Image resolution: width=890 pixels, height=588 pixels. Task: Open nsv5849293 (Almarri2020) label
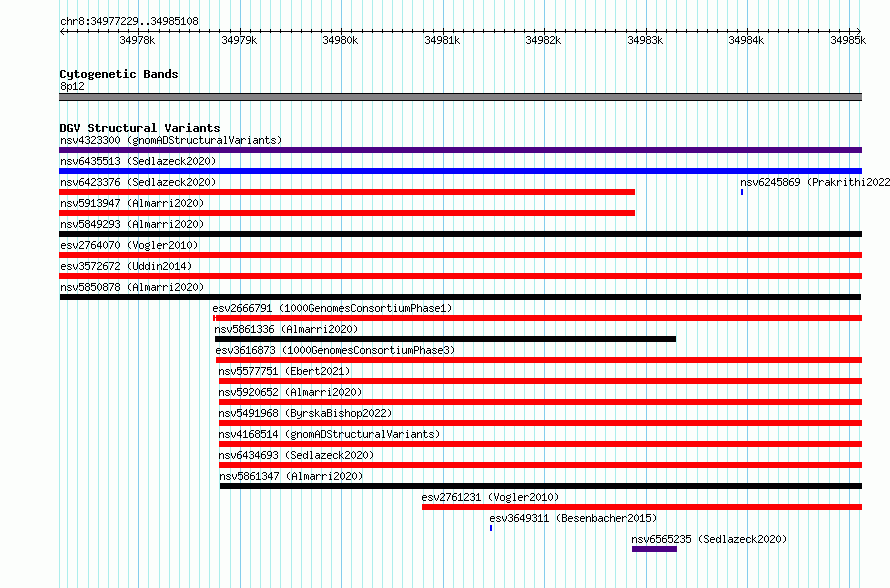(x=132, y=224)
